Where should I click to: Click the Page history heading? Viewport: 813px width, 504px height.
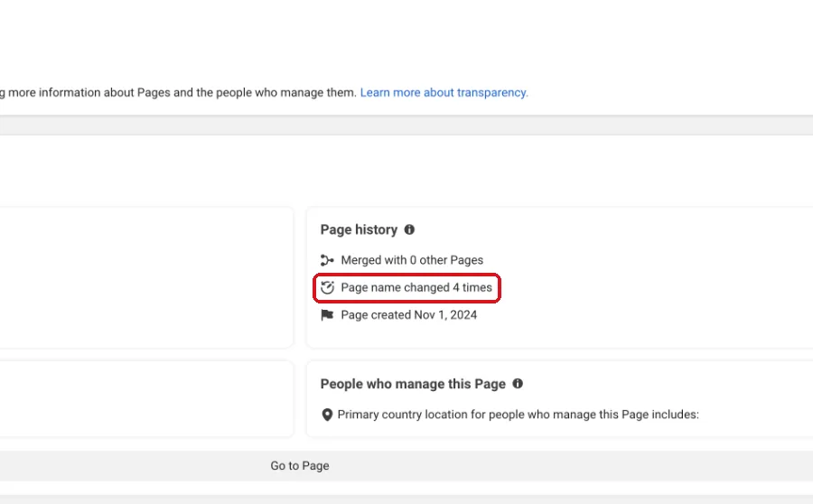coord(359,229)
